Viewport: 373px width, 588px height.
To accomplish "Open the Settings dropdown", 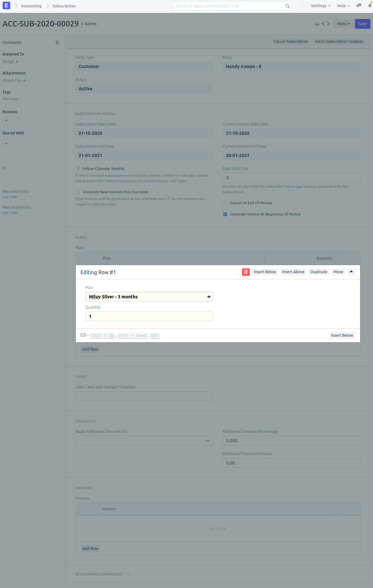I will point(320,6).
